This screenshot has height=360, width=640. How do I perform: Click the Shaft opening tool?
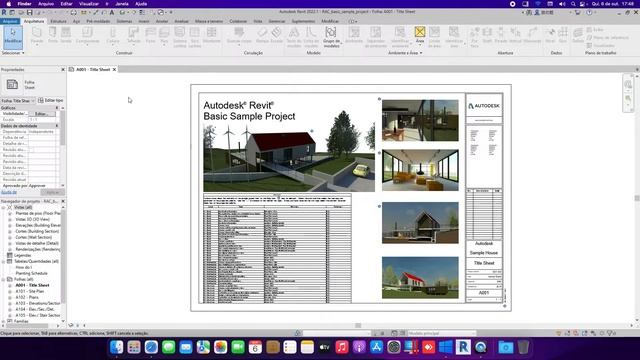[487, 35]
